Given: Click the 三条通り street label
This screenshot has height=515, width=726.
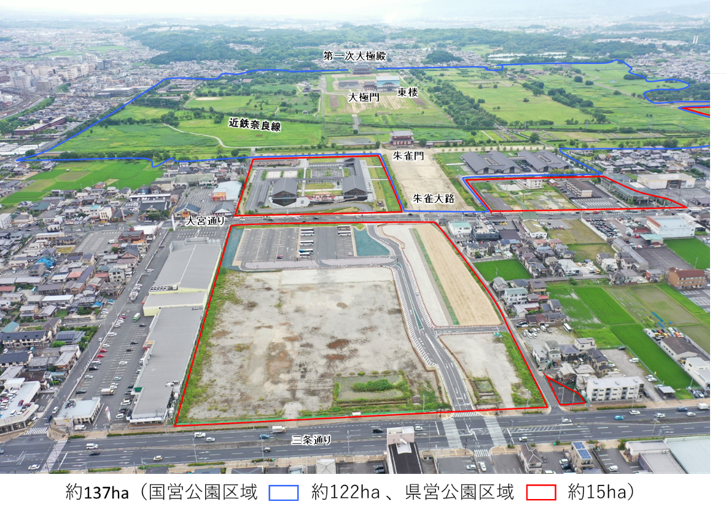Looking at the screenshot, I should click(310, 439).
